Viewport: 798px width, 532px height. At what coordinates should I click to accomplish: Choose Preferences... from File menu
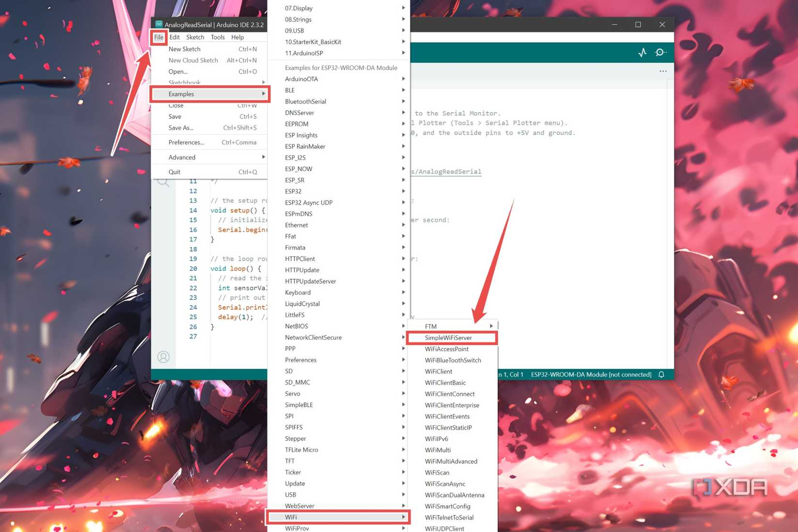click(x=186, y=142)
